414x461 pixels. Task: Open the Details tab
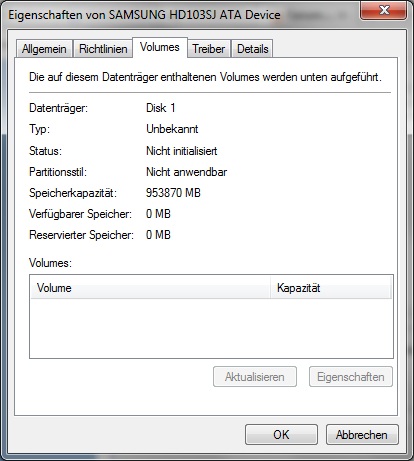252,49
